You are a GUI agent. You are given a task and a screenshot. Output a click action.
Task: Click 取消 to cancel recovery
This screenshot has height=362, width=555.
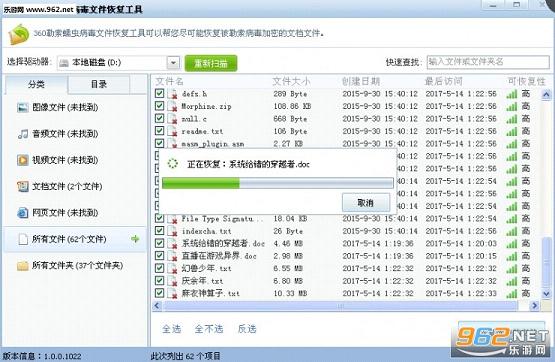366,203
